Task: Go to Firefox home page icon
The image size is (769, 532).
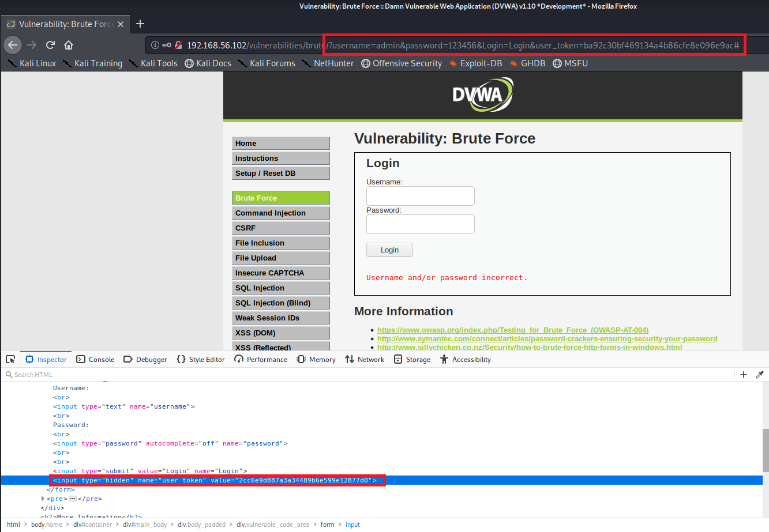Action: tap(69, 45)
